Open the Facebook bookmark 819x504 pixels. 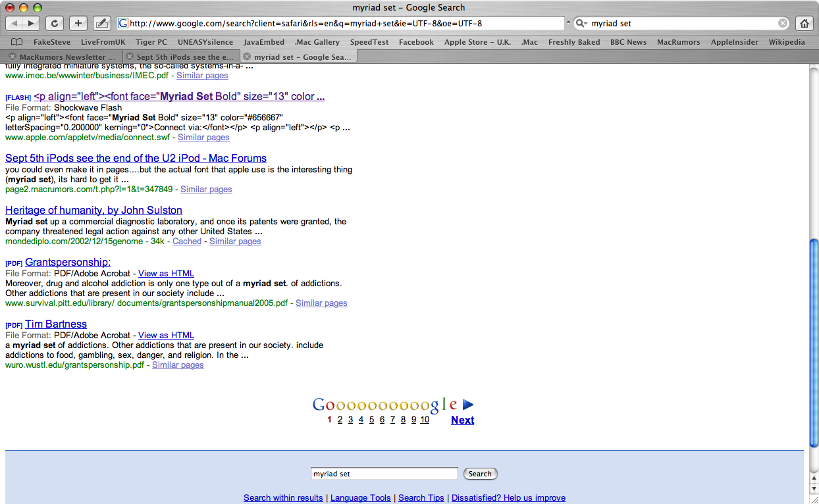pyautogui.click(x=416, y=41)
